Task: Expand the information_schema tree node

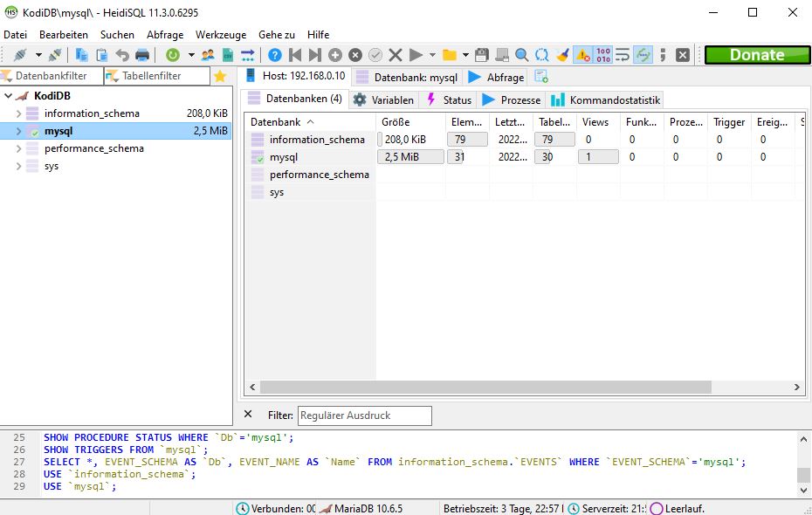Action: pos(18,113)
